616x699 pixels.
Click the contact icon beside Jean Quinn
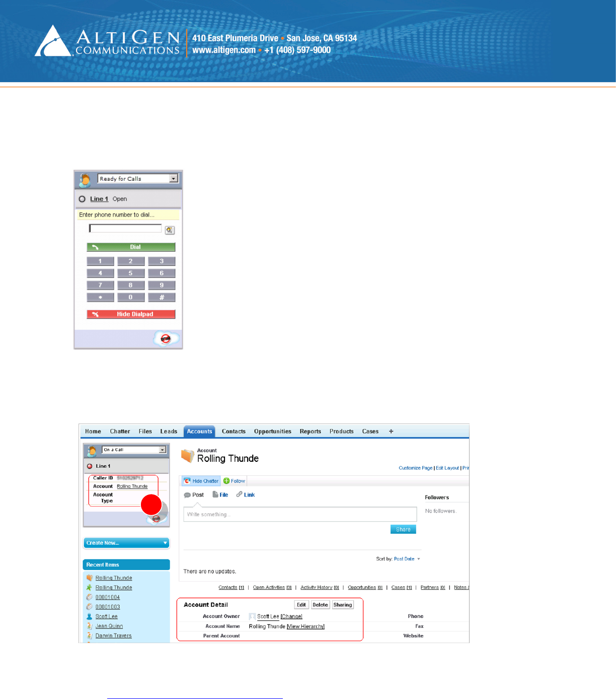tap(90, 626)
